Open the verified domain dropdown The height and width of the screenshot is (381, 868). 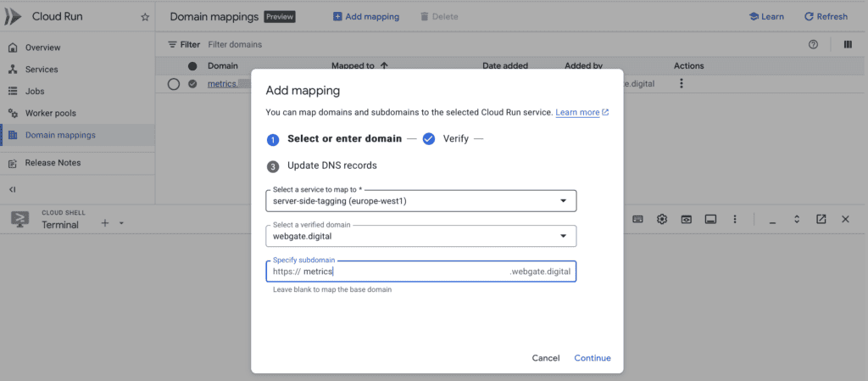564,237
